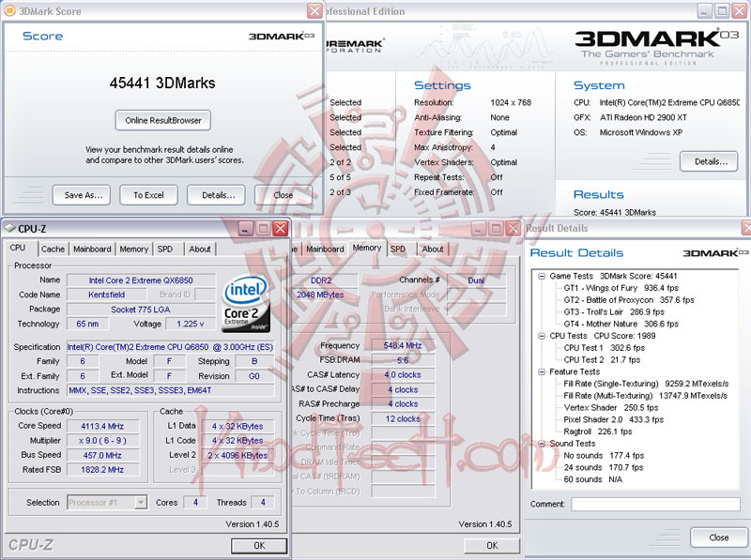Open System Details in the 3DMark main window

coord(709,161)
